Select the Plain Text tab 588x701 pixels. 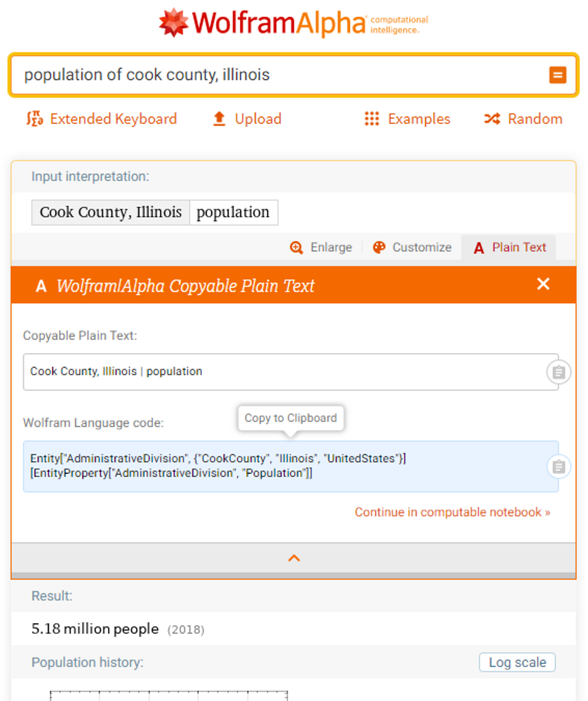pos(509,247)
